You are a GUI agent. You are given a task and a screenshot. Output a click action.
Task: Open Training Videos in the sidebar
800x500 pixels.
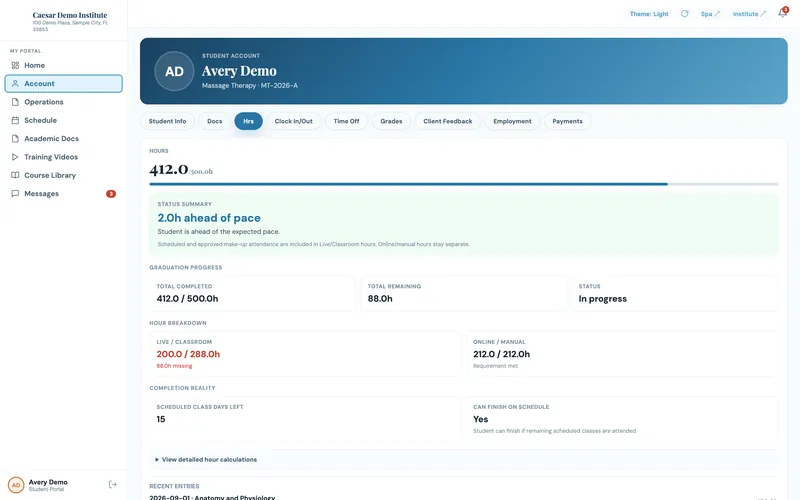[64, 157]
